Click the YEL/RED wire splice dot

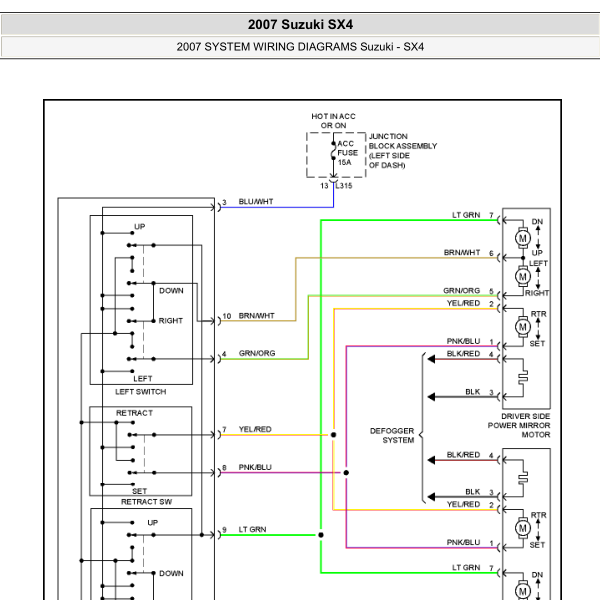[333, 435]
